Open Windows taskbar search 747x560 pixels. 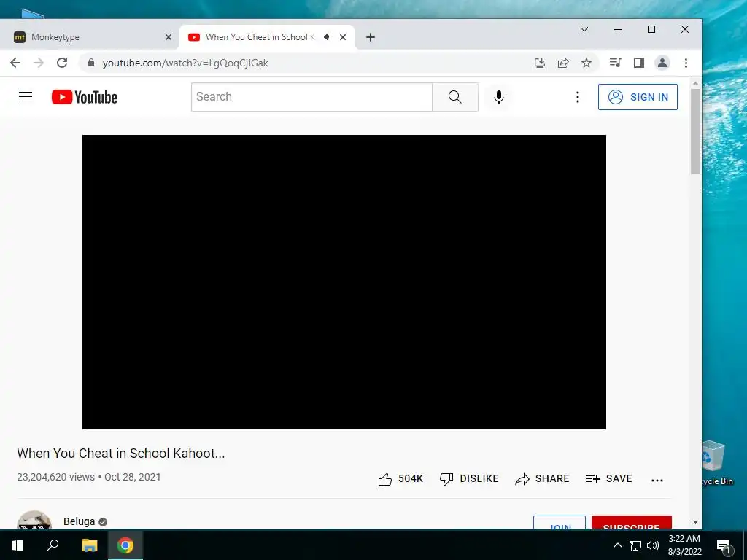[x=53, y=545]
